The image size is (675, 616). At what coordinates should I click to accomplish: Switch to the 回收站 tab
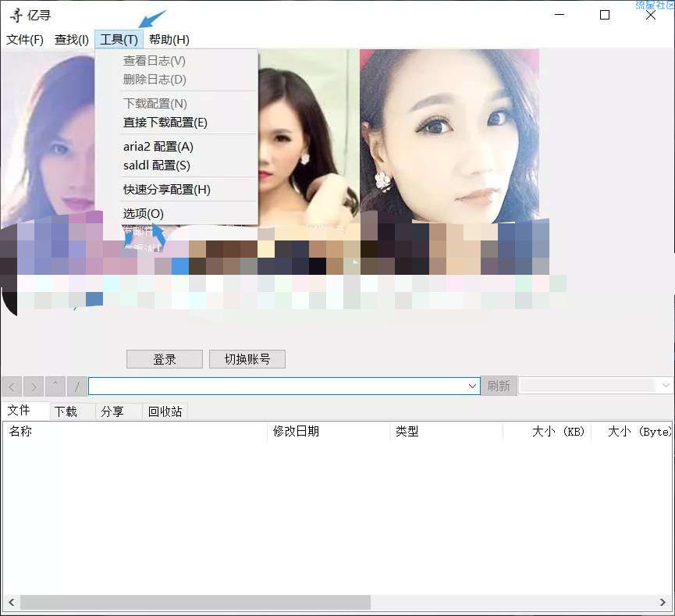pos(165,411)
